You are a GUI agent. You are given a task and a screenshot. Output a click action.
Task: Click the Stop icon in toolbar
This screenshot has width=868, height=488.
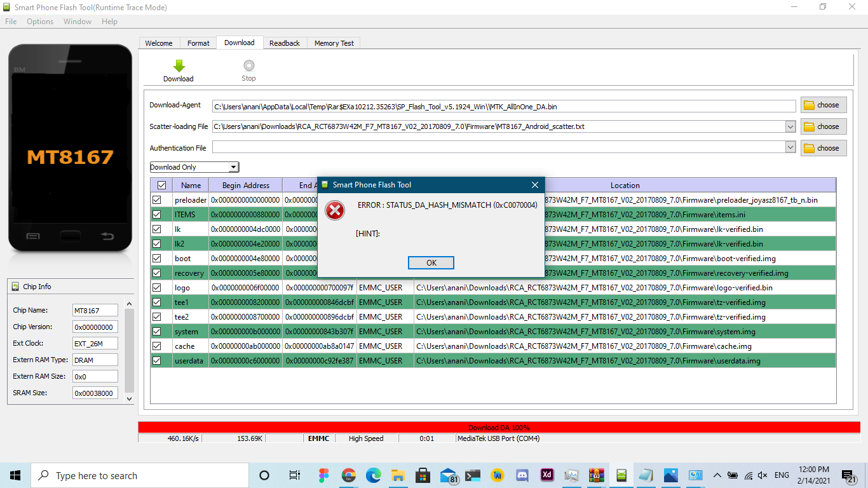pos(248,65)
